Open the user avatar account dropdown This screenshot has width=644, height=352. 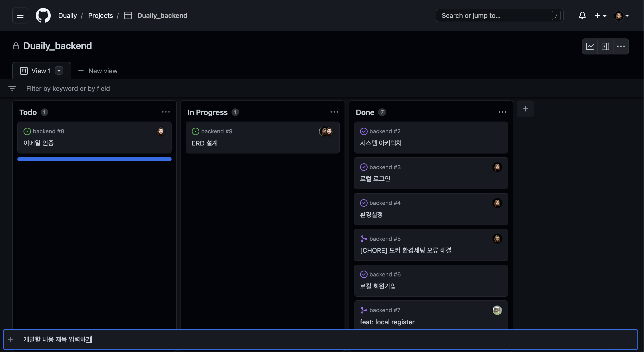click(621, 16)
